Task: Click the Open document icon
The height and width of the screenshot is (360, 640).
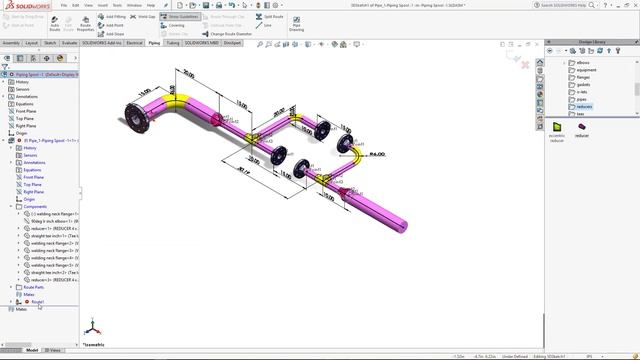Action: tap(192, 5)
